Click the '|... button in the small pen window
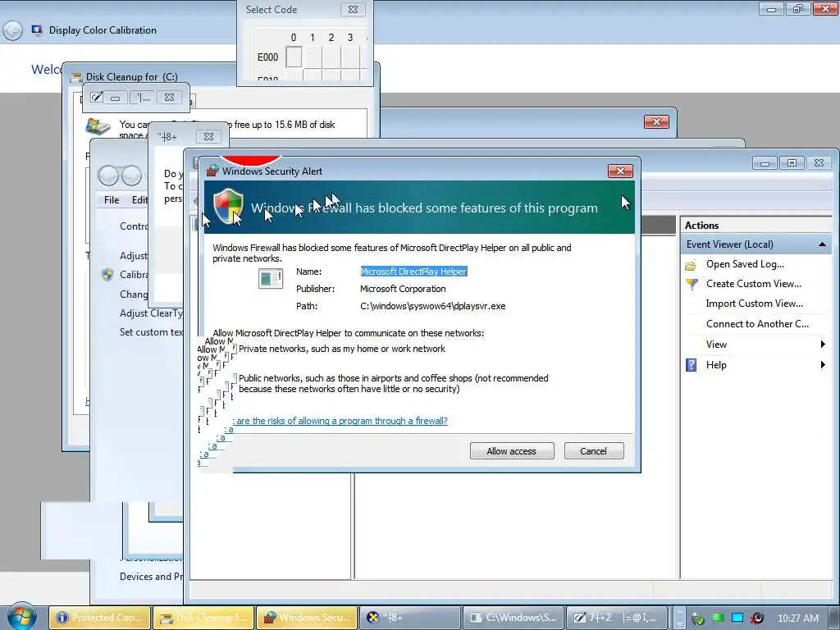The image size is (840, 630). pos(143,98)
